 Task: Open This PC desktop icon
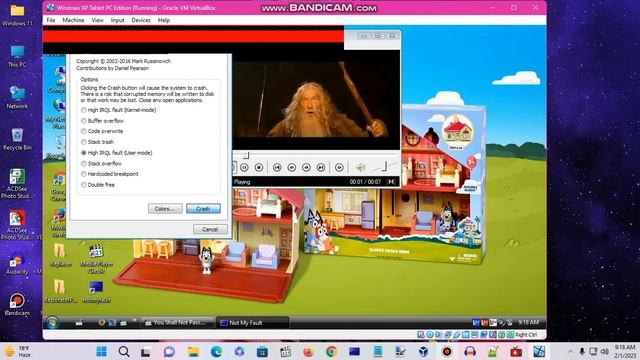point(17,56)
